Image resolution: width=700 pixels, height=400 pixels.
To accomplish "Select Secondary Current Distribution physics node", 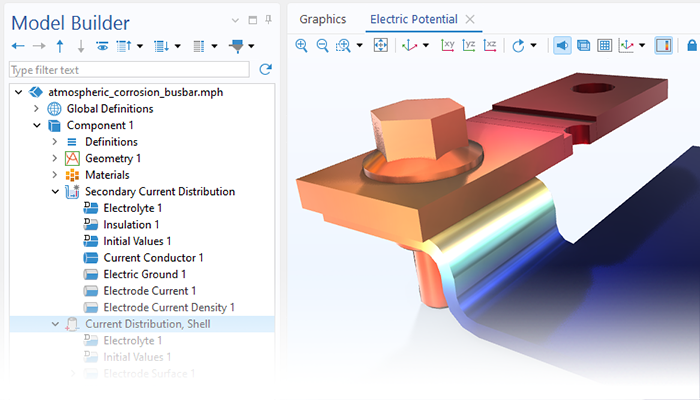I will pos(160,192).
